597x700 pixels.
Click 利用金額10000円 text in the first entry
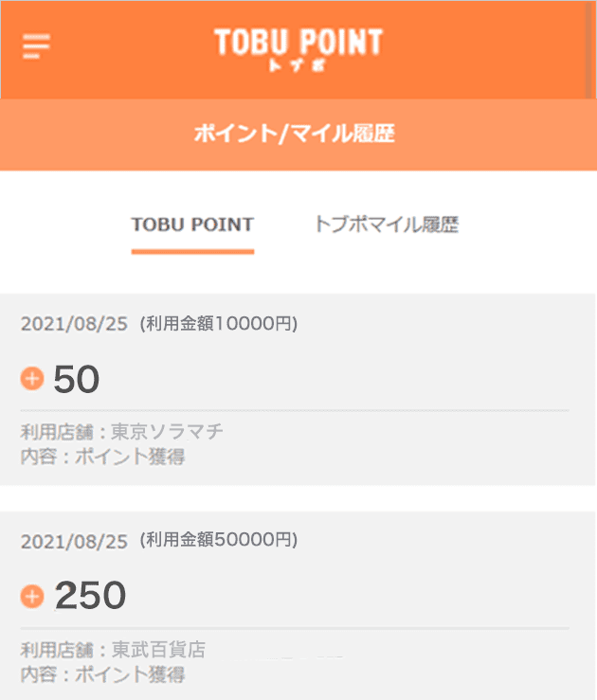(x=219, y=323)
